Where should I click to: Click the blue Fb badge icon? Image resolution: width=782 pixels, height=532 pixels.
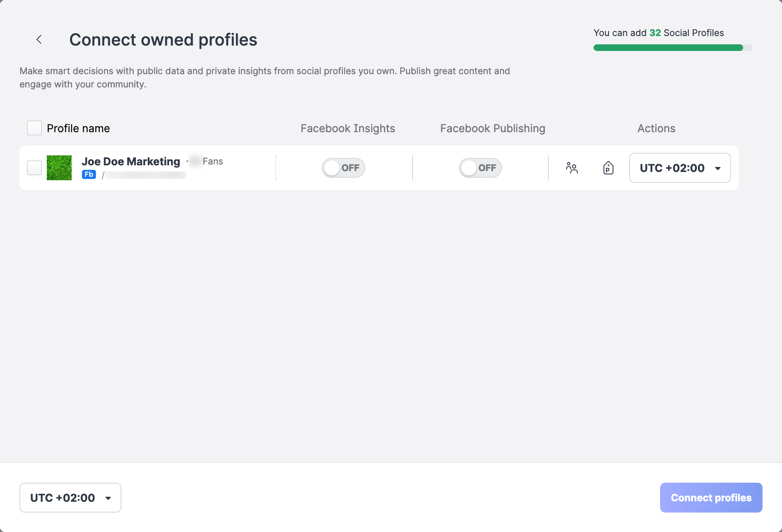click(x=89, y=174)
